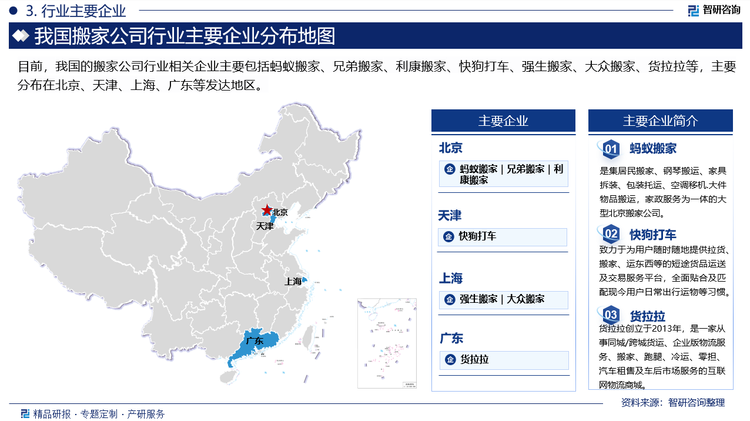The height and width of the screenshot is (421, 750).
Task: Click the section heading 3. 行业主要企业
Action: 76,10
